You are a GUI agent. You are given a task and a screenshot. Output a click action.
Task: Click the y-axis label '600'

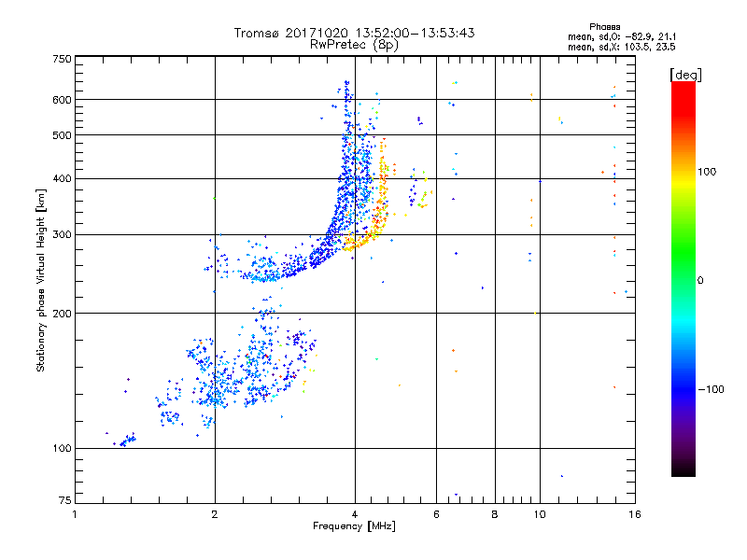click(x=62, y=100)
